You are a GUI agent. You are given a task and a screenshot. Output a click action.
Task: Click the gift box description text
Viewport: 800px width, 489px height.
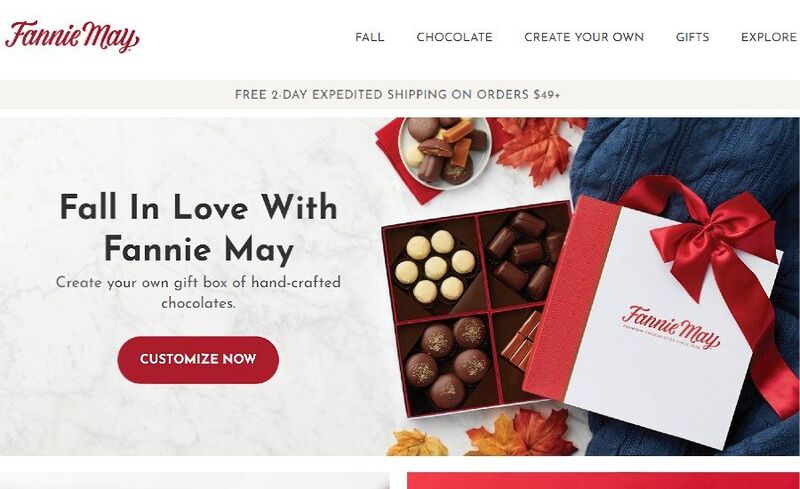(198, 292)
